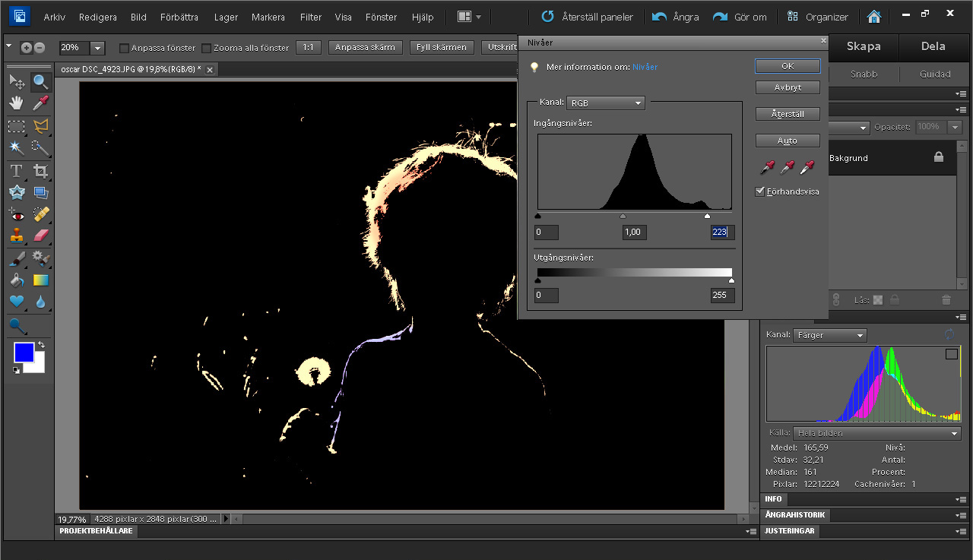Select the Clone Stamp tool

[x=16, y=236]
